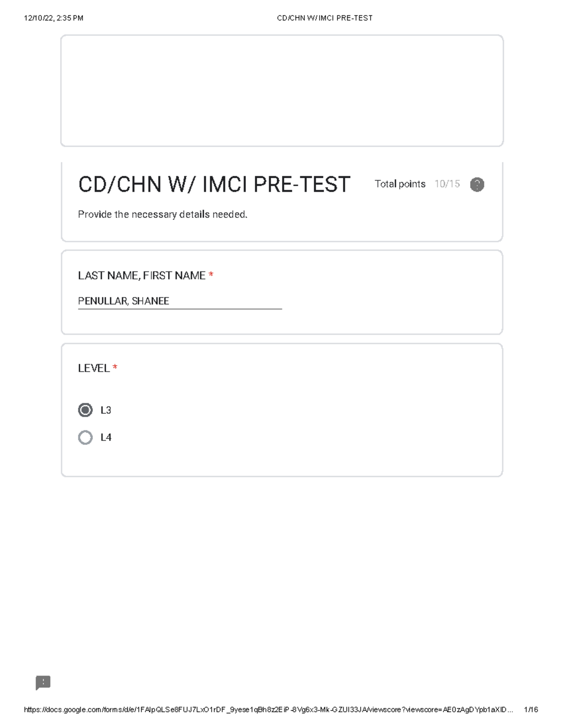
Task: Toggle the currently filled L3 option
Action: [85, 410]
